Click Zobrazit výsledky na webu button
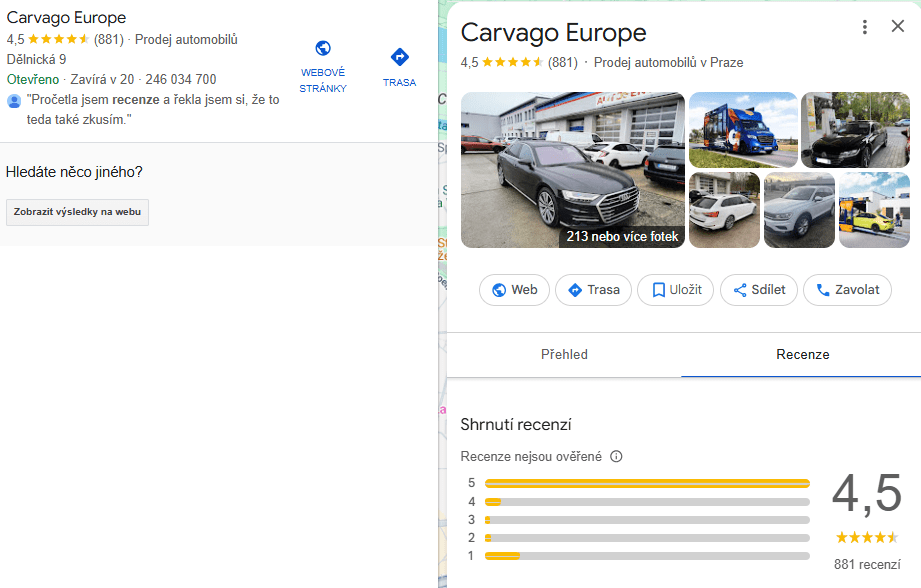 (x=77, y=212)
